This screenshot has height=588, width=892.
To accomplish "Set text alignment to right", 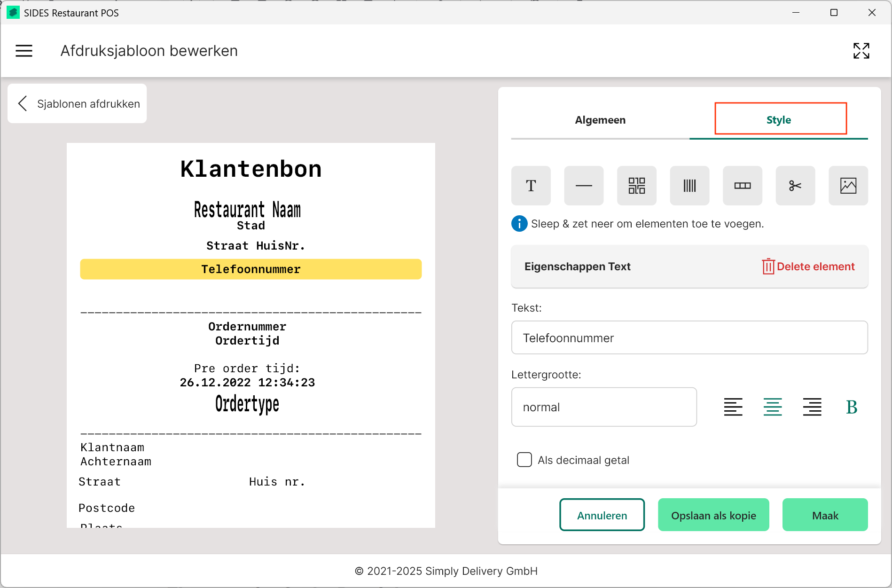I will [812, 407].
